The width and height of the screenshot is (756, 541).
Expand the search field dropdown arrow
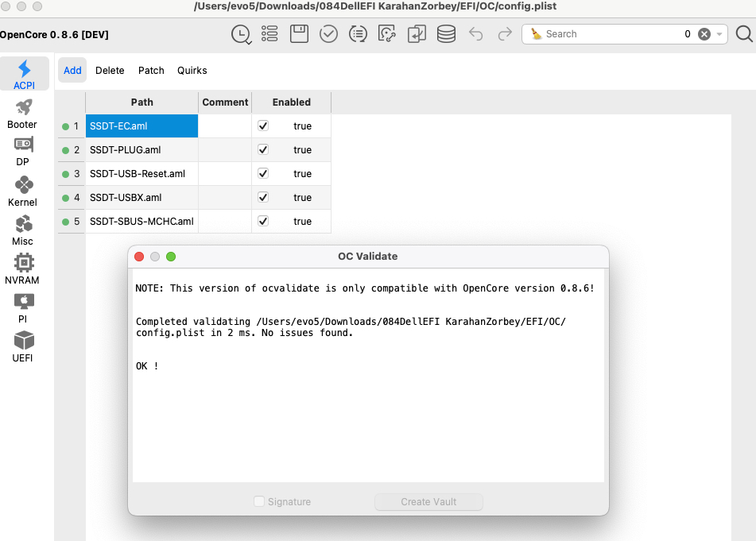[719, 34]
